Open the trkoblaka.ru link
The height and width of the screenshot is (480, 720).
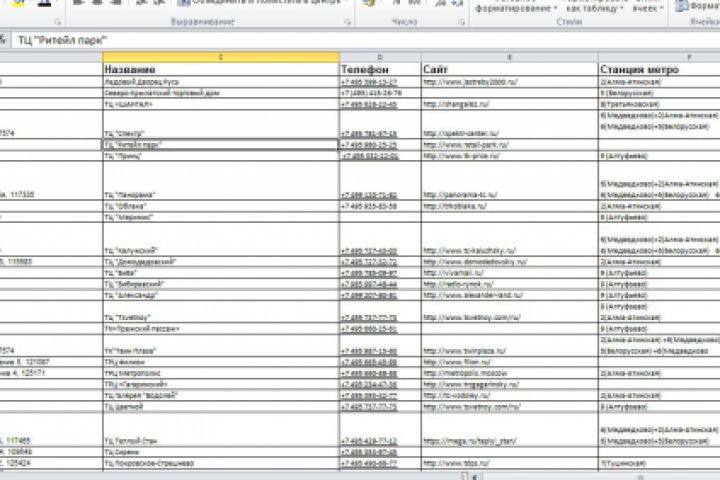(x=454, y=206)
